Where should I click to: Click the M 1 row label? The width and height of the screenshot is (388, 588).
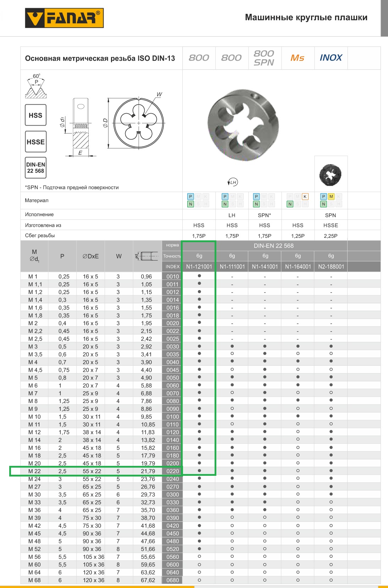(33, 277)
